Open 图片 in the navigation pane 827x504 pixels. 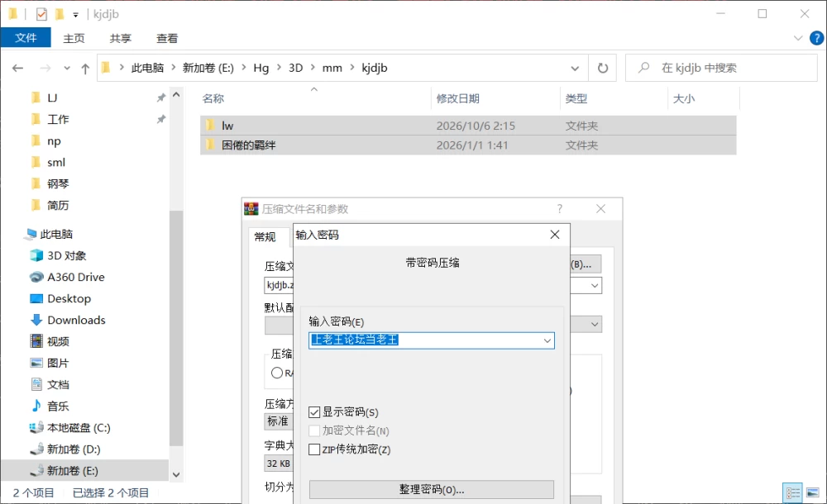pyautogui.click(x=58, y=364)
